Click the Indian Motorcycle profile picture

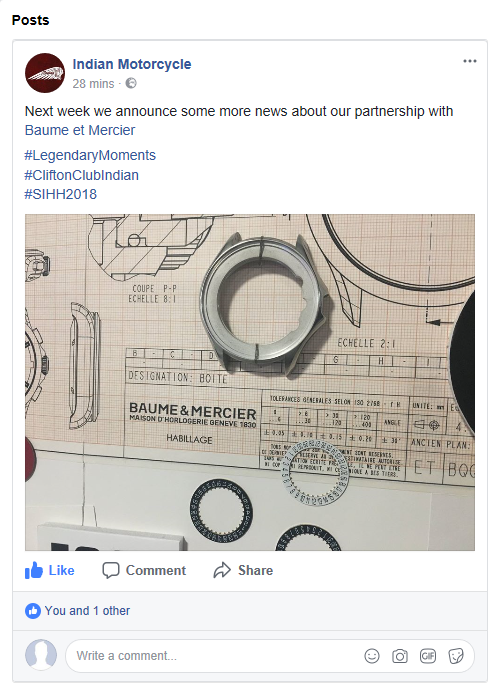(45, 73)
